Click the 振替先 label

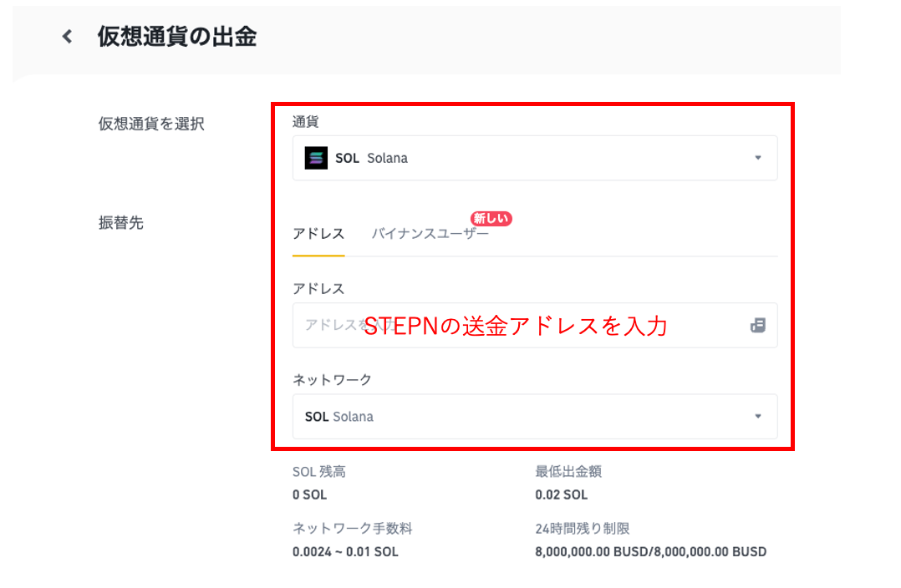point(120,223)
